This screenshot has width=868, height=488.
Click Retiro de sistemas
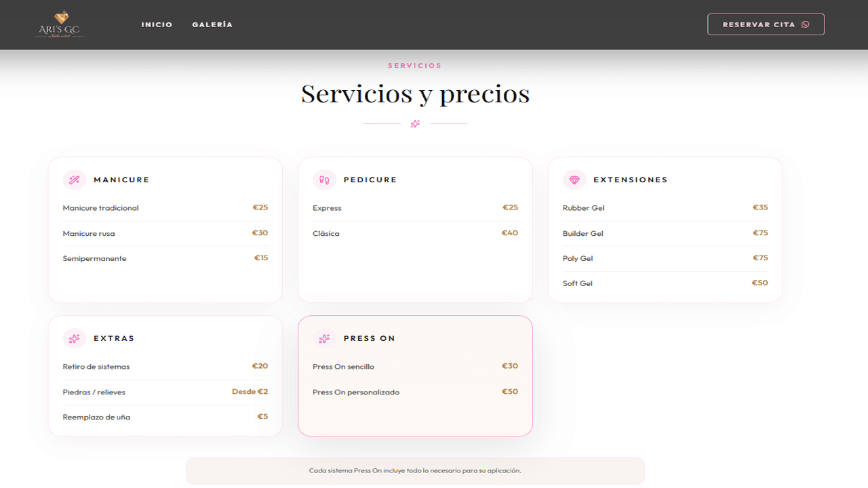click(165, 367)
